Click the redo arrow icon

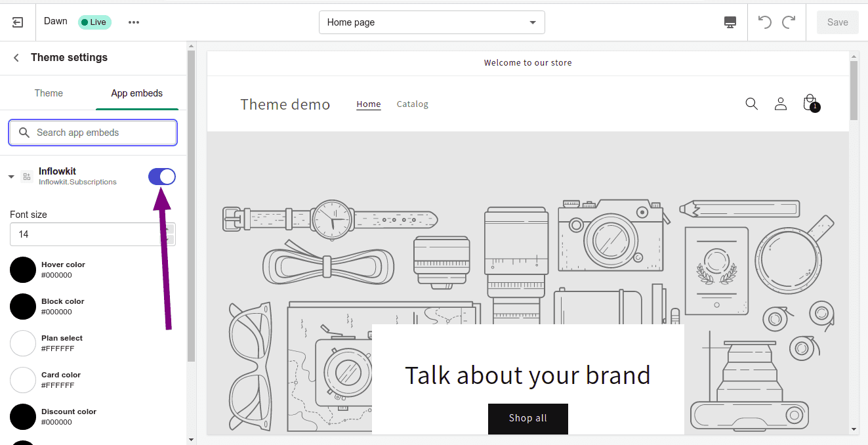[789, 22]
